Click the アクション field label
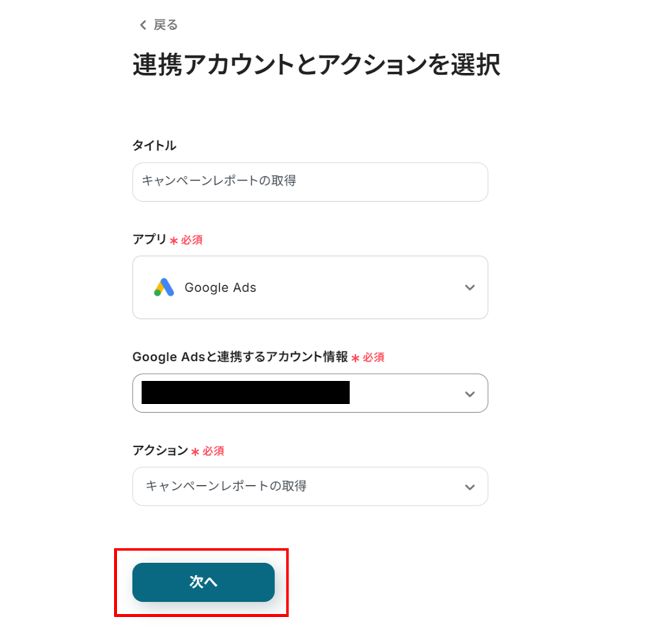Image resolution: width=651 pixels, height=644 pixels. pyautogui.click(x=160, y=450)
